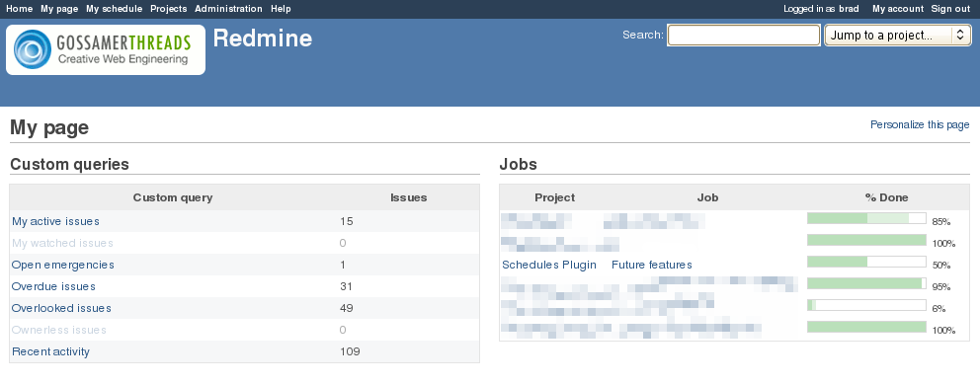Open My account
Viewport: 980px width, 385px height.
(897, 9)
